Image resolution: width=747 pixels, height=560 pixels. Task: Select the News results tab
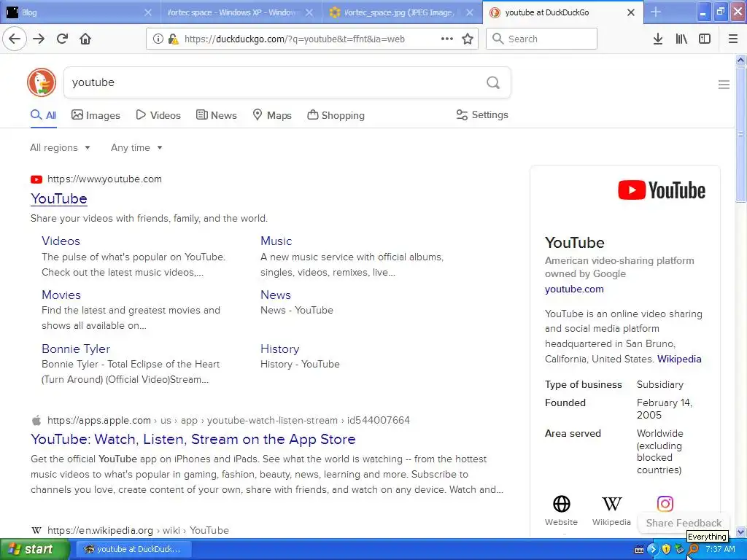[217, 115]
